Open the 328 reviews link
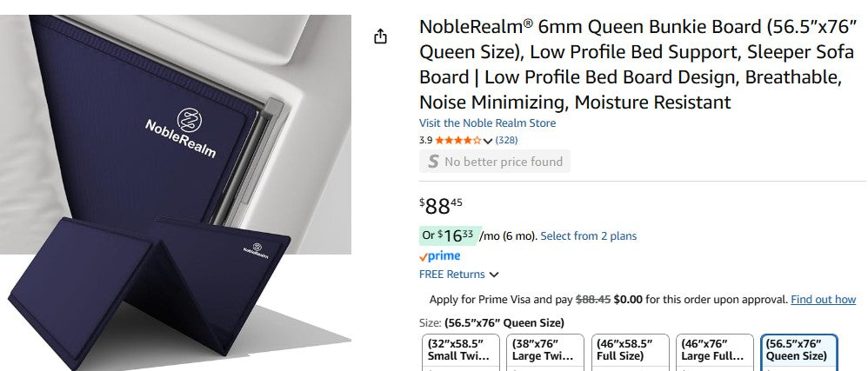Image resolution: width=868 pixels, height=371 pixels. tap(506, 140)
